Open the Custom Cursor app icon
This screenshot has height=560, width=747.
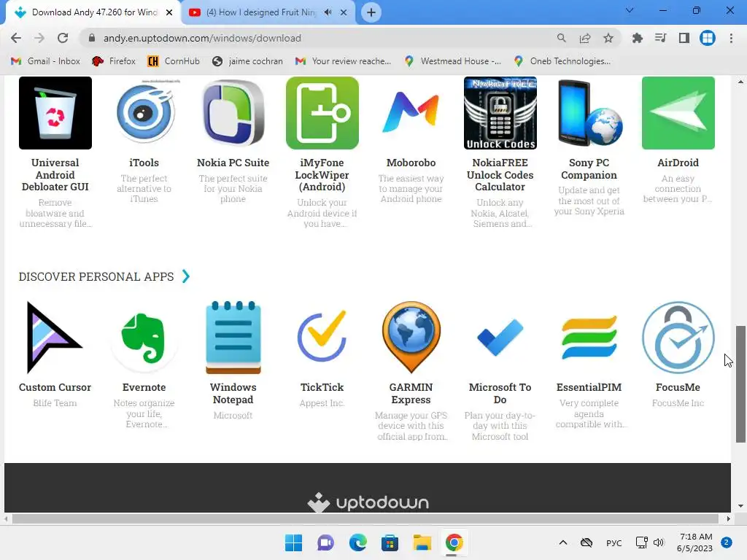pos(54,338)
